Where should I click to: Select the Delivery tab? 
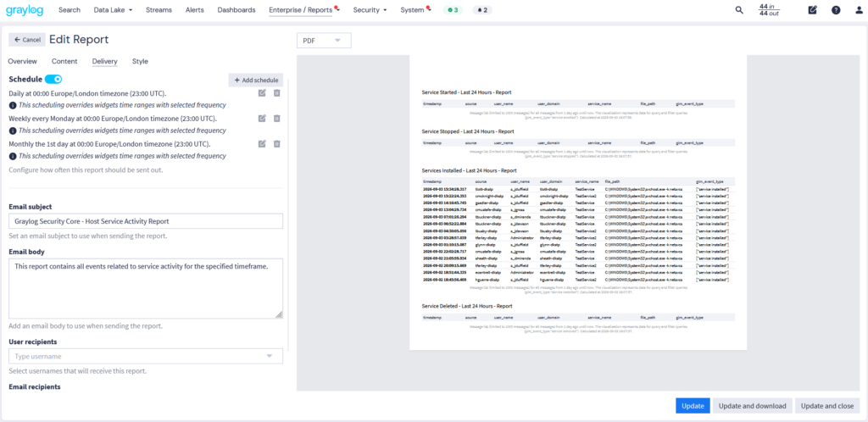coord(104,61)
